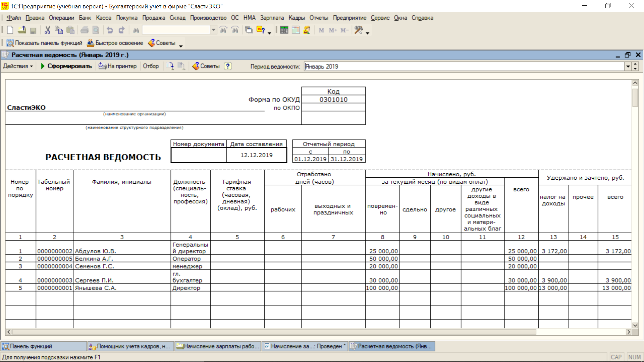644x362 pixels.
Task: Open the Зарплата menu
Action: click(272, 18)
